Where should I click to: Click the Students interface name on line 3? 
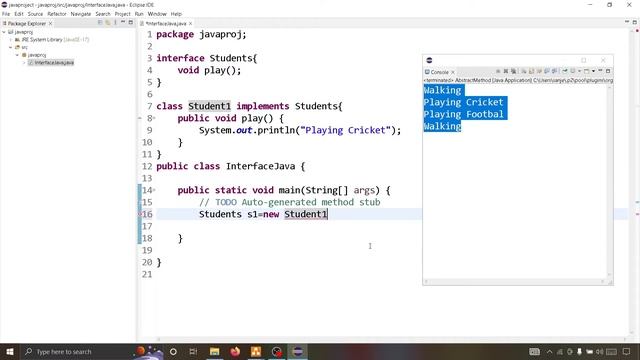231,58
